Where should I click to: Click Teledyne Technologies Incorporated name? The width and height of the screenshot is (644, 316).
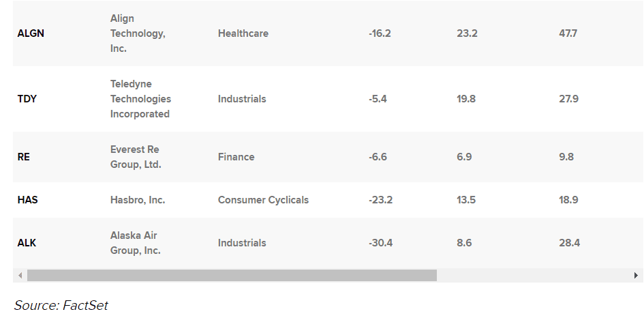point(140,99)
